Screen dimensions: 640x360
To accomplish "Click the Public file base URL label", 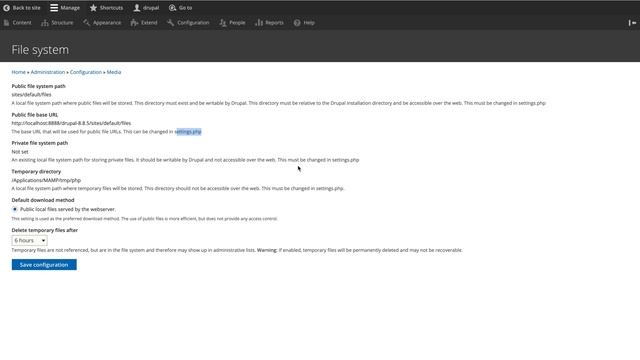I will [35, 115].
